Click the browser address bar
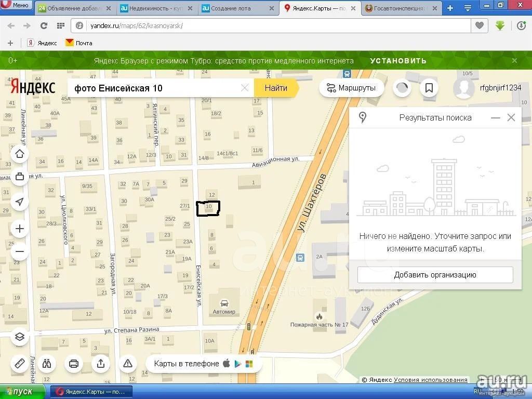Screen dimensions: 532x399 pyautogui.click(x=271, y=25)
